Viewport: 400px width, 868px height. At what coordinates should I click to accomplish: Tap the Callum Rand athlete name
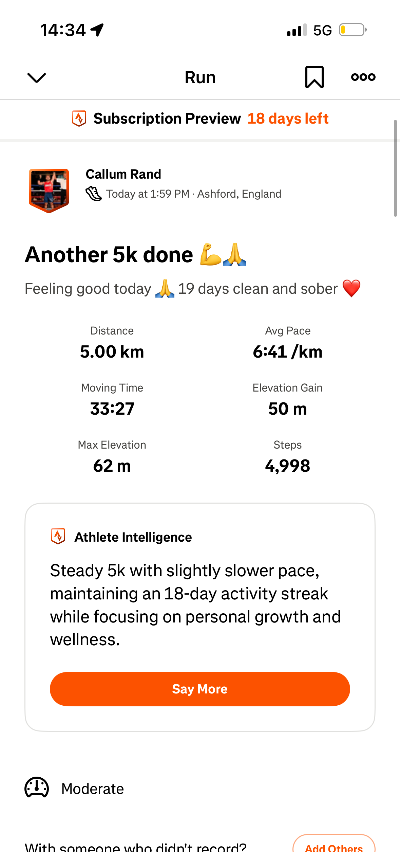coord(123,174)
